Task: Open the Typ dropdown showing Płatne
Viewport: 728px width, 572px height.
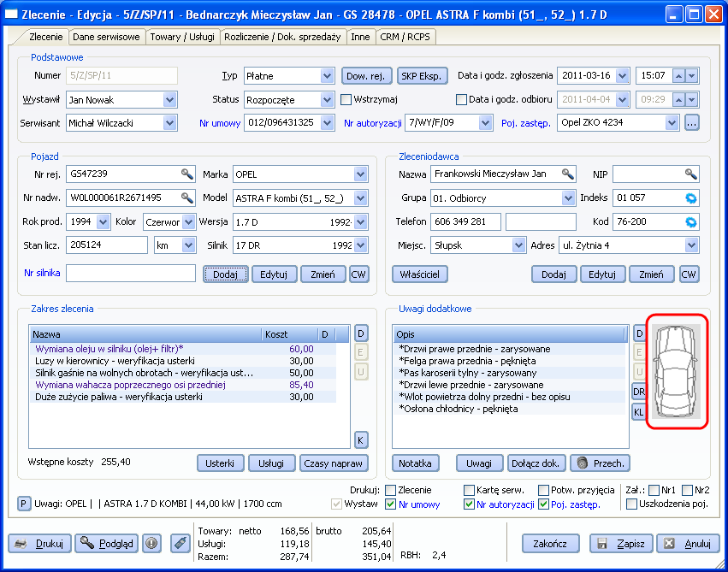Action: pos(327,75)
